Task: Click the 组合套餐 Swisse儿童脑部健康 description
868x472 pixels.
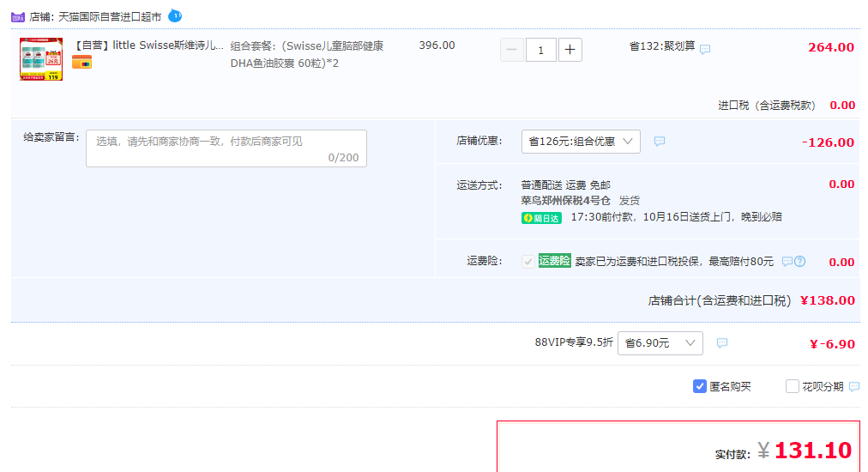Action: coord(307,54)
